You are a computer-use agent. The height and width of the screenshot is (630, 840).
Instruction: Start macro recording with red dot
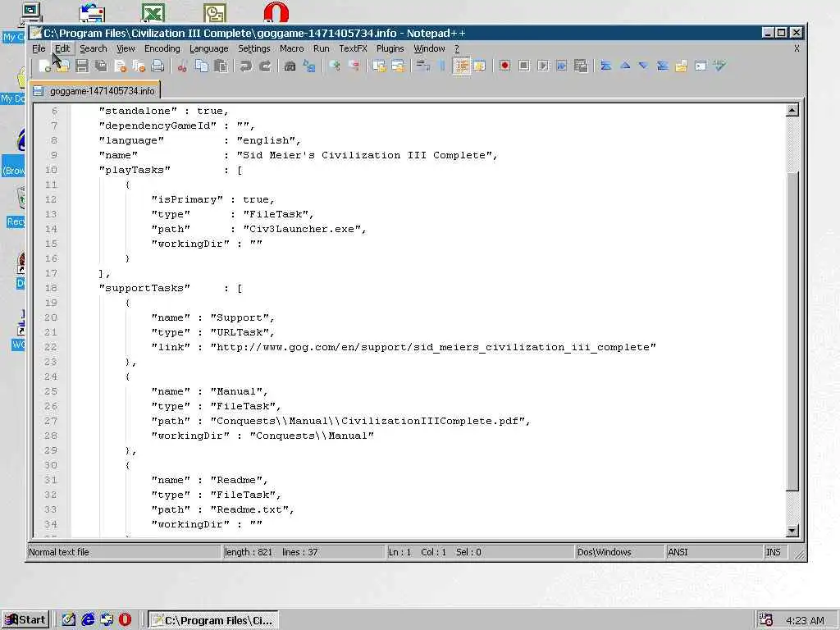tap(504, 66)
